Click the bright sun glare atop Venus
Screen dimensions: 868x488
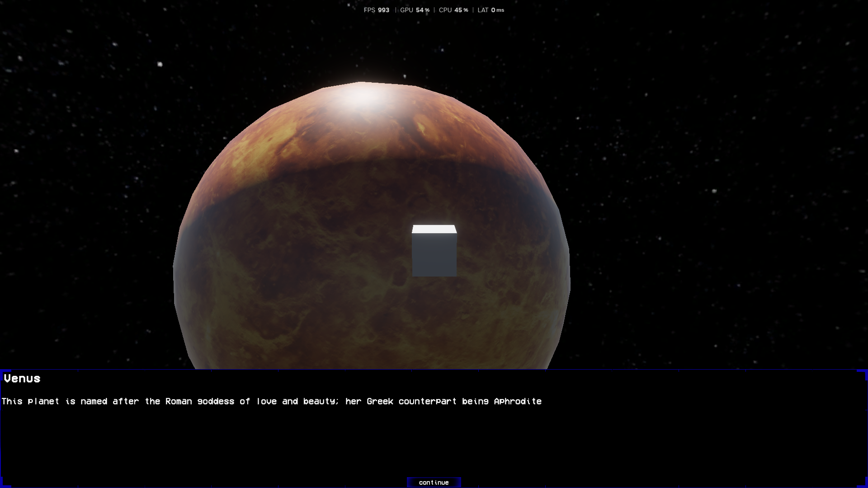click(x=362, y=96)
